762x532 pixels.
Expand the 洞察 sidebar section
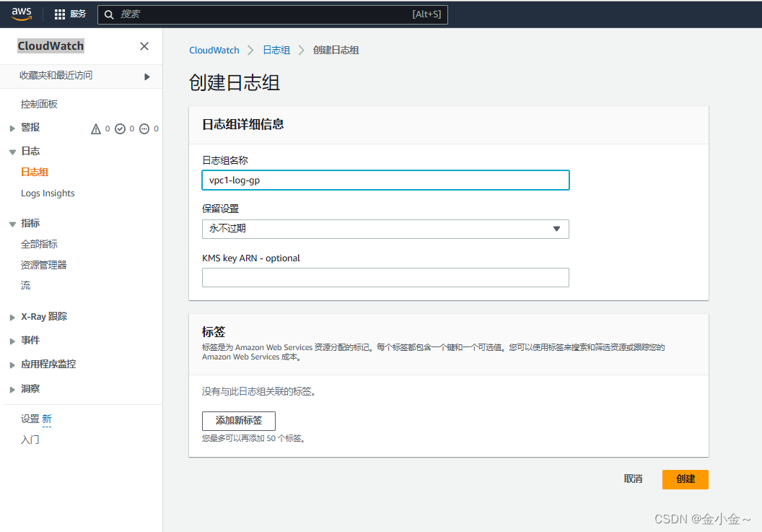[x=12, y=390]
